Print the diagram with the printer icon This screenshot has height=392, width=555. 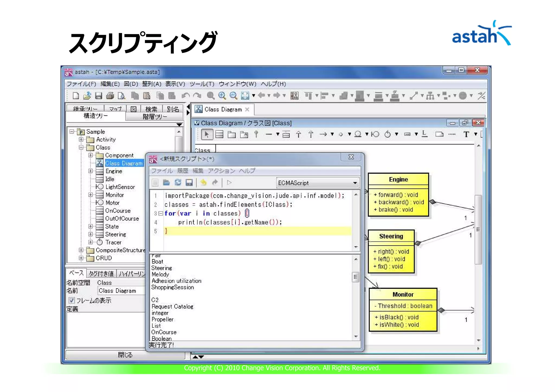pos(110,96)
